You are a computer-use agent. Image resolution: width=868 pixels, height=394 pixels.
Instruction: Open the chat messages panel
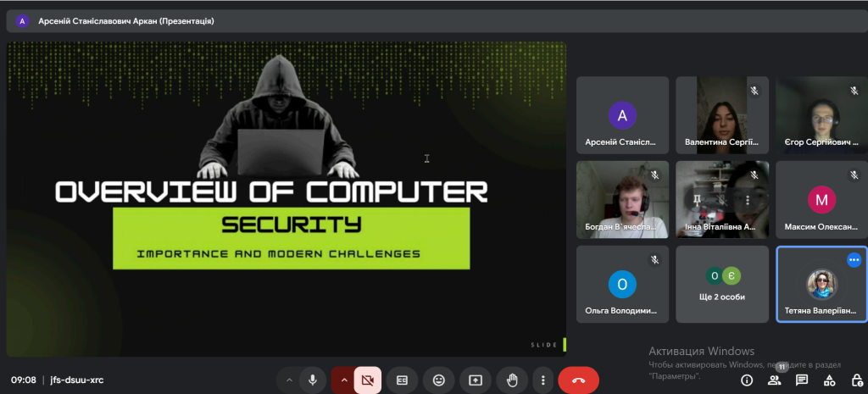coord(802,380)
